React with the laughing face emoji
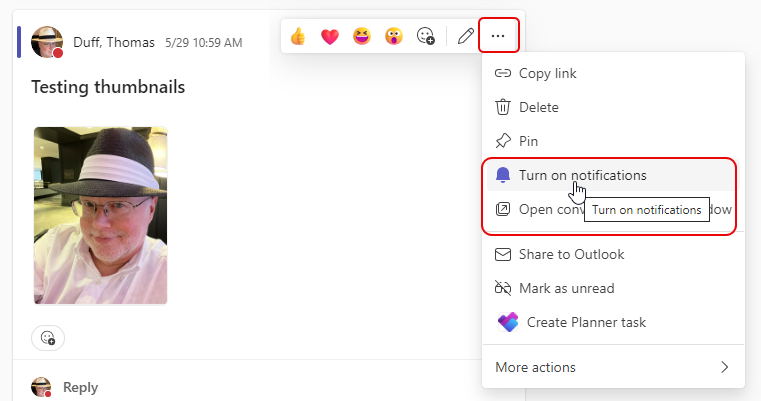761x401 pixels. (362, 37)
